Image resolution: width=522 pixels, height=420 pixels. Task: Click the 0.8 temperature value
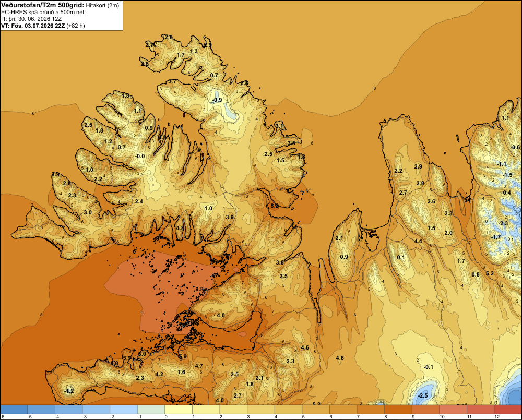point(476,274)
